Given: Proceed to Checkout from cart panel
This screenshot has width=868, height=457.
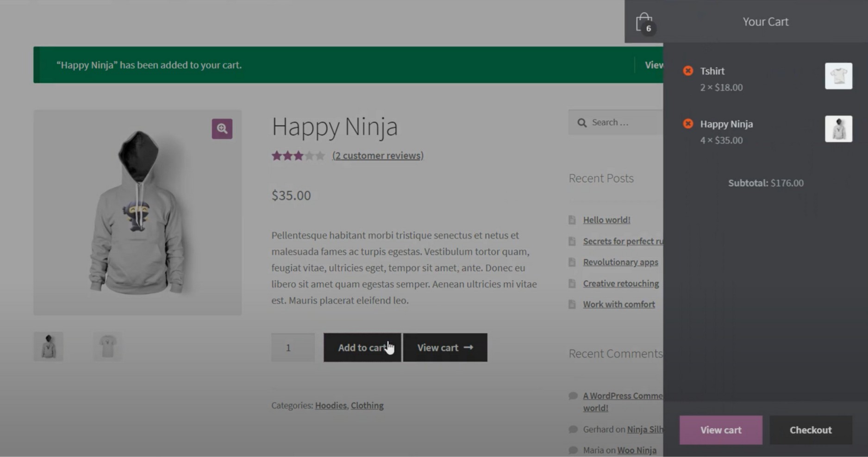Looking at the screenshot, I should [811, 430].
